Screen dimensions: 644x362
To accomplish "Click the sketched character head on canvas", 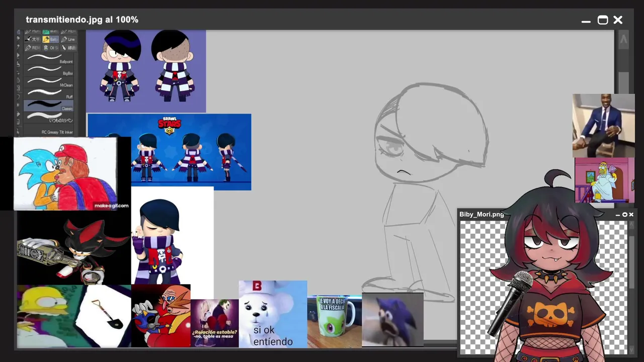I will [x=432, y=132].
